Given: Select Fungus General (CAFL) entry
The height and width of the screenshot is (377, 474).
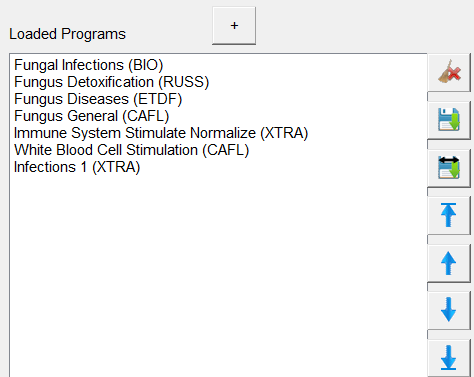Looking at the screenshot, I should coord(91,116).
